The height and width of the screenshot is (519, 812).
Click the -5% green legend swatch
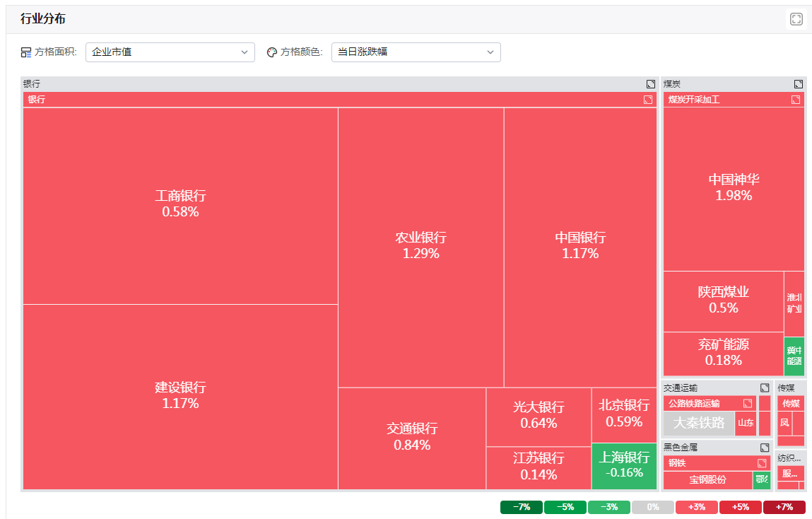565,507
